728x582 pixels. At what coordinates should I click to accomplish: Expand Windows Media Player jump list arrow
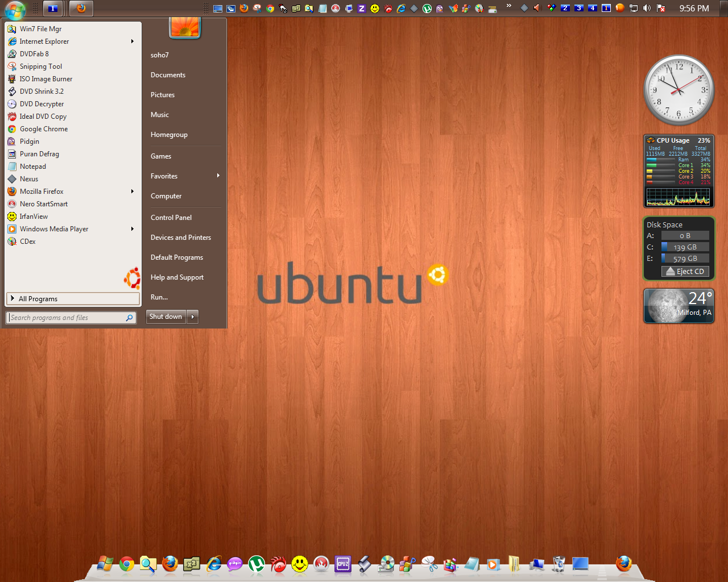[x=133, y=229]
